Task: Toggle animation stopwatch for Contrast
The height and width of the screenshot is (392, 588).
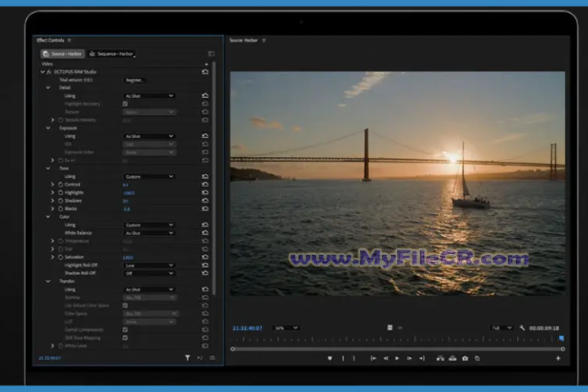Action: [60, 185]
